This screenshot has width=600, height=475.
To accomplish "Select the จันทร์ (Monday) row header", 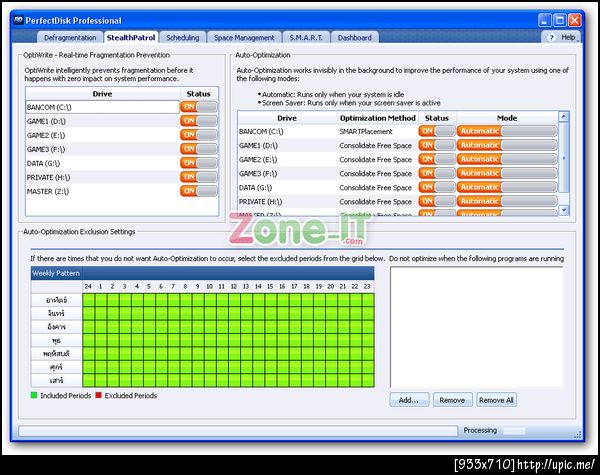I will [57, 313].
